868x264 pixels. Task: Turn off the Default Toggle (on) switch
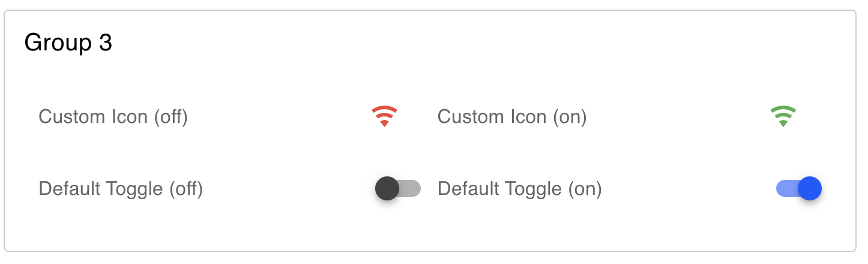point(799,188)
